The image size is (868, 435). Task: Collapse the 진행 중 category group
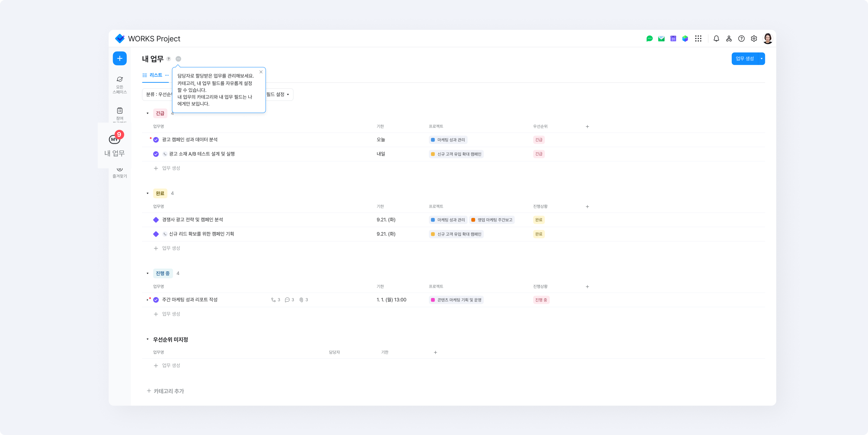(147, 273)
